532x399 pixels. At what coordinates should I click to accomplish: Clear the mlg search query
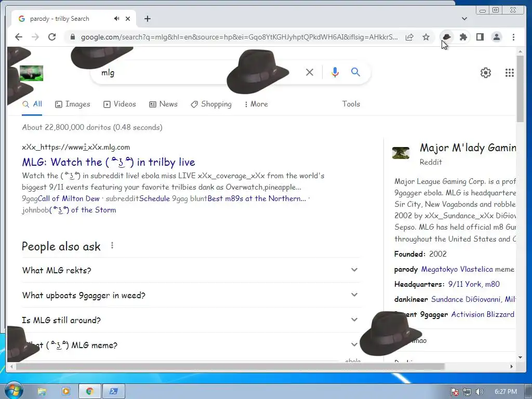(x=310, y=72)
